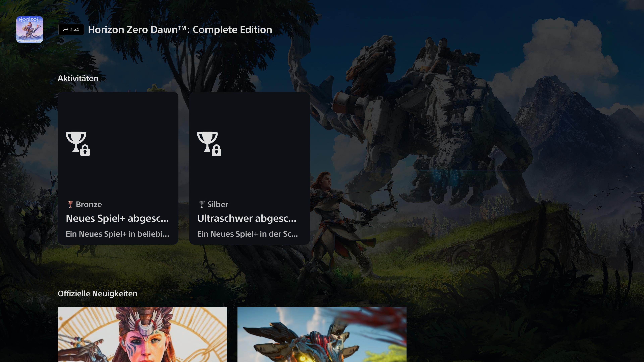Click the 'Aktivitäten' section heading
The height and width of the screenshot is (362, 644).
pos(78,78)
